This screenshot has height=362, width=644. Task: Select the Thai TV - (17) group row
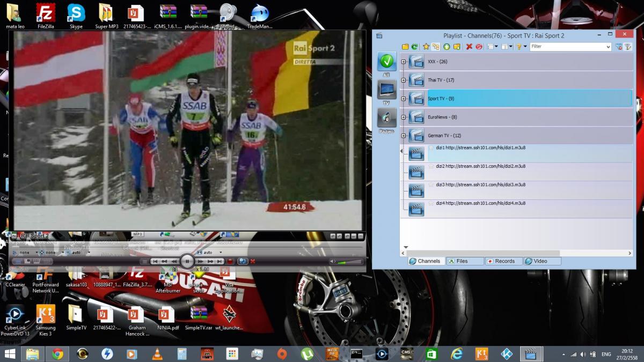pyautogui.click(x=516, y=80)
